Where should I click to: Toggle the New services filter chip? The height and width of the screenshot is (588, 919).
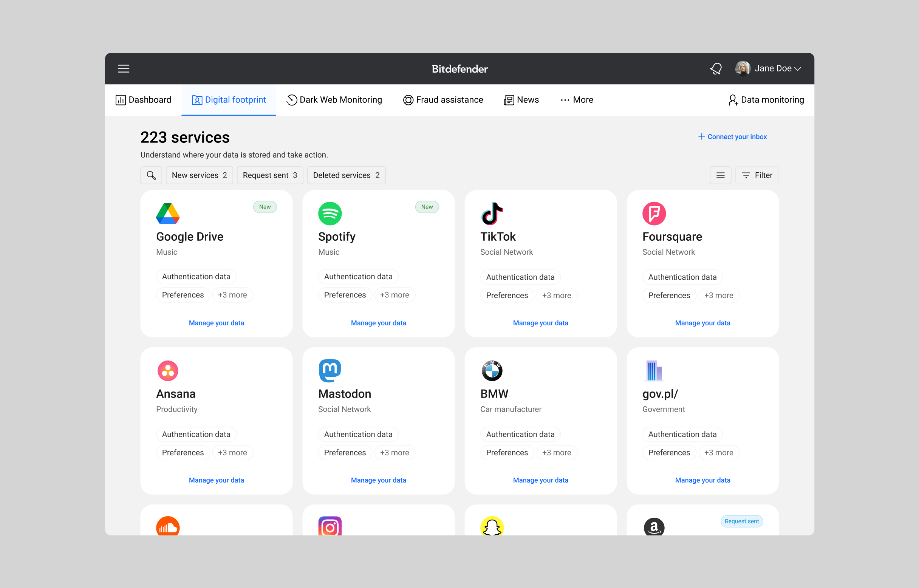coord(199,175)
